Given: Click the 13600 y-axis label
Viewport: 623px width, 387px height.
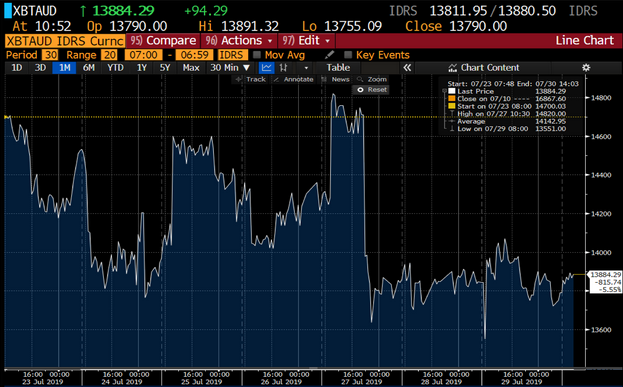Looking at the screenshot, I should tap(601, 330).
